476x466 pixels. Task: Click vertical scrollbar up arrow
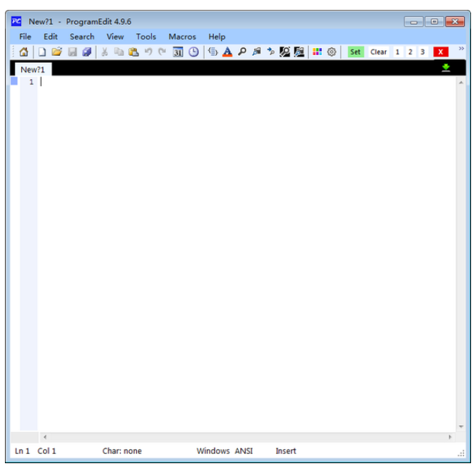click(461, 83)
